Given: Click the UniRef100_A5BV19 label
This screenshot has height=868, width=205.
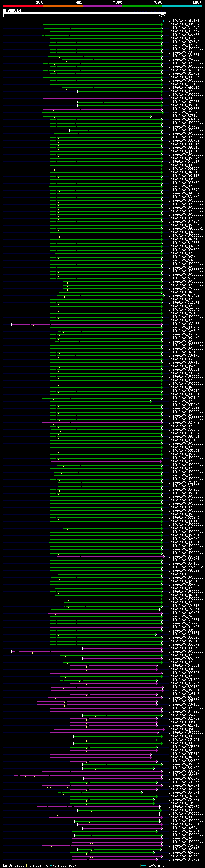Looking at the screenshot, I should 184,105.
